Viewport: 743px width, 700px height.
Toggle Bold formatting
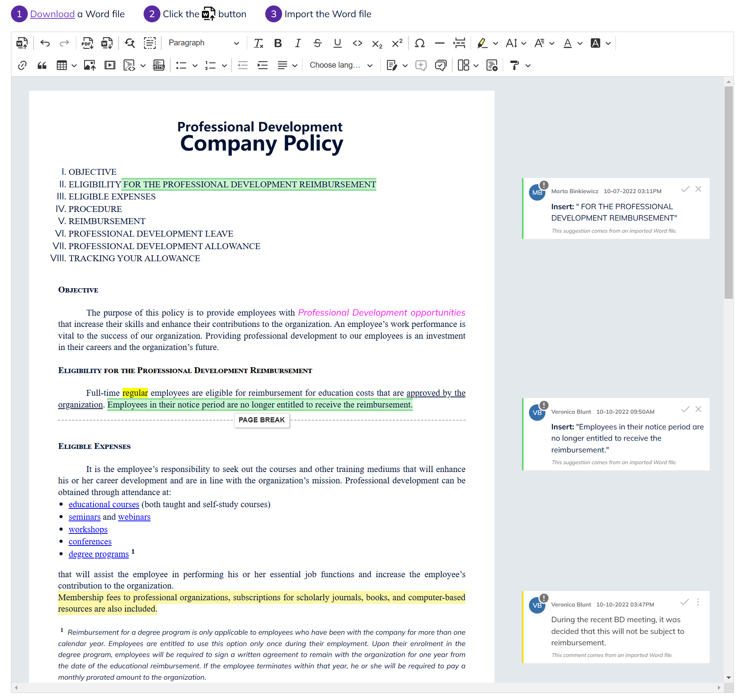(278, 43)
